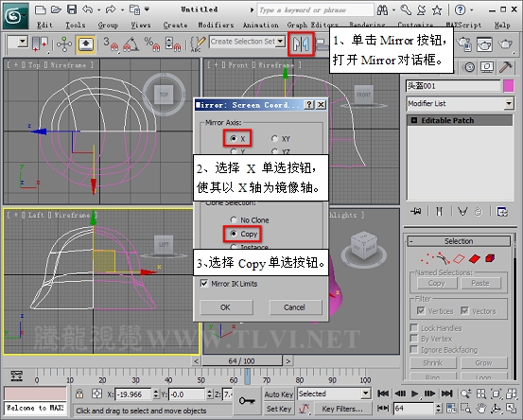The width and height of the screenshot is (523, 420).
Task: Redo the action arrow icon
Action: coord(111,9)
